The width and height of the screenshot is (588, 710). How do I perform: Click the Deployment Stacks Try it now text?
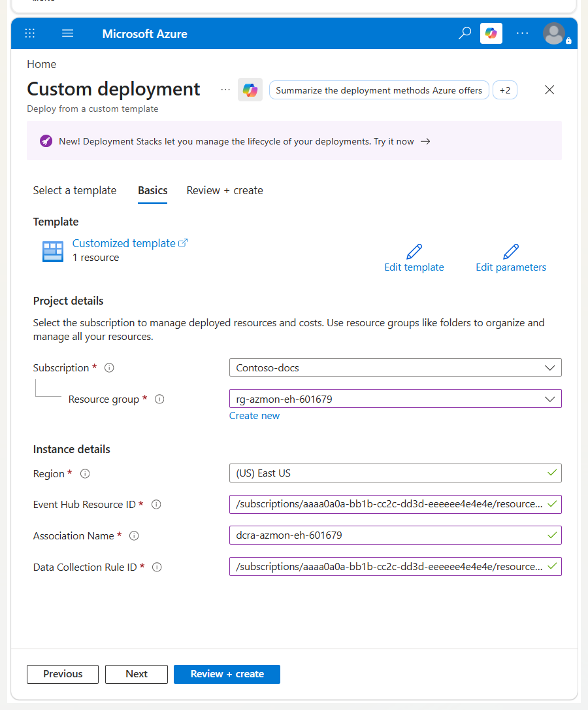(x=394, y=141)
